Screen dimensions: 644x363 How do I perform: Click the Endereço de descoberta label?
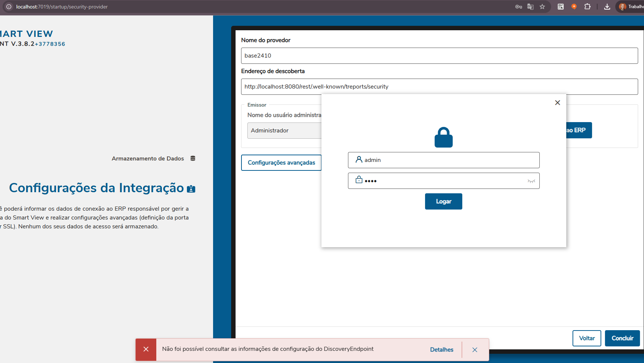click(x=273, y=71)
